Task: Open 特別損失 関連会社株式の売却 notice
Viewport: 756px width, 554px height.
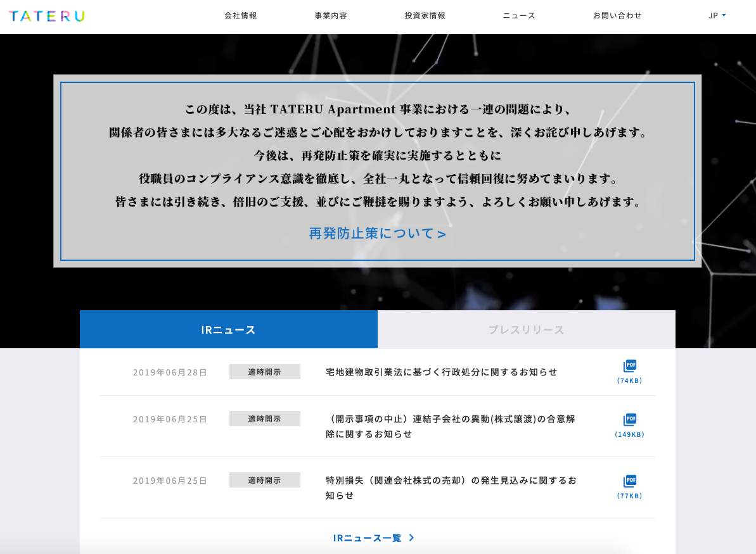Action: (x=451, y=488)
